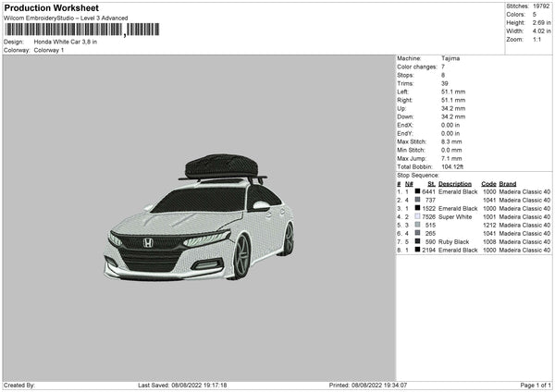Select the gray swatch in the 737 stitches row
This screenshot has height=392, width=555.
pyautogui.click(x=418, y=200)
